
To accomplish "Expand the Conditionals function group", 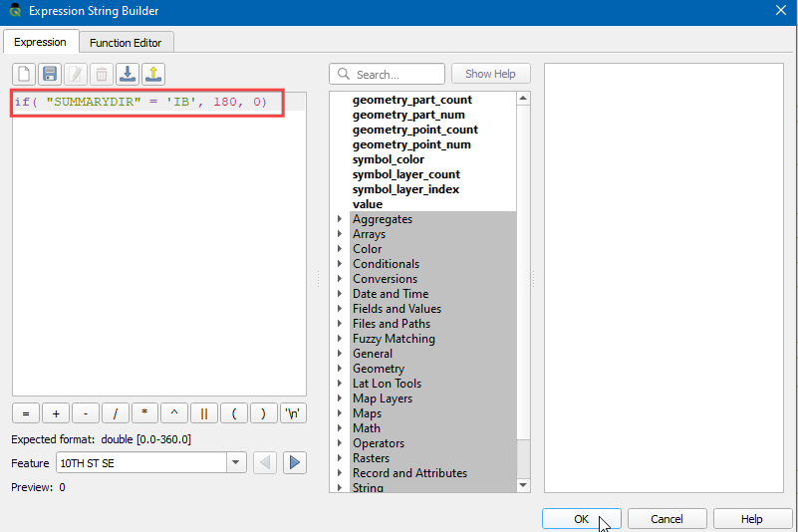I will (x=340, y=264).
